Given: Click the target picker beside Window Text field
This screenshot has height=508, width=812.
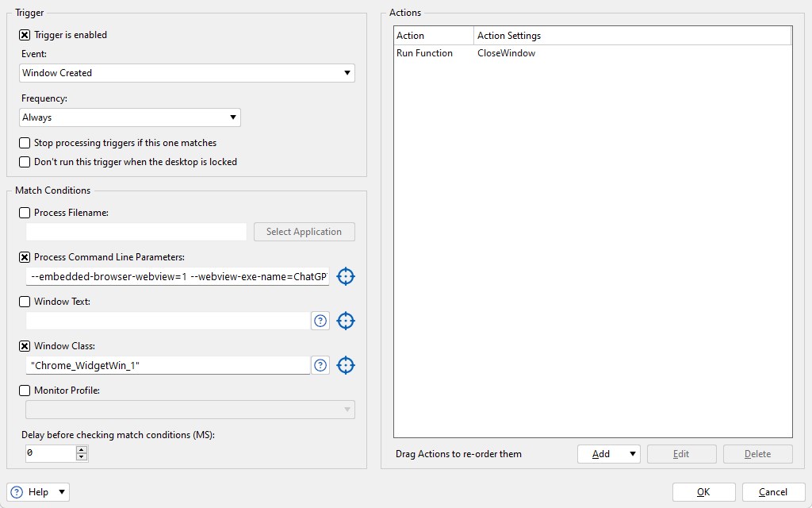Looking at the screenshot, I should point(346,321).
